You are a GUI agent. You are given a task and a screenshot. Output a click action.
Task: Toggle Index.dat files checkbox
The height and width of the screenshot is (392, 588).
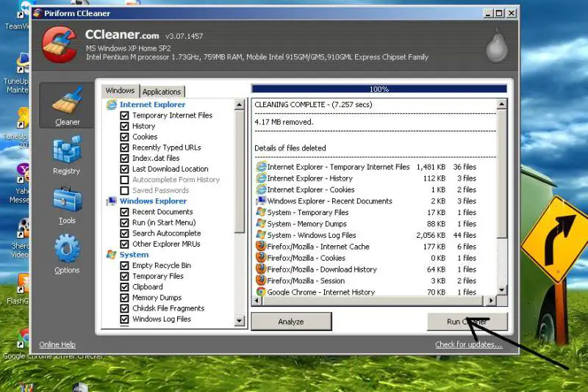124,159
